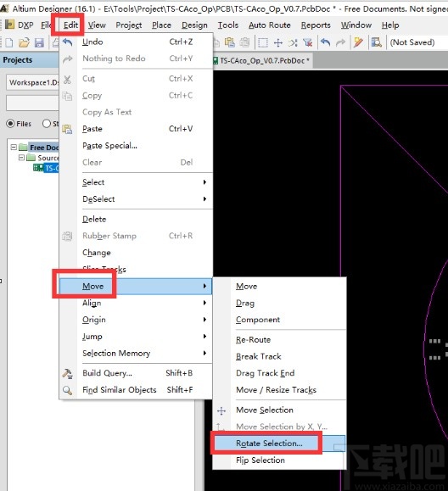Click the Browse Library magnifier toolbar icon

376,42
